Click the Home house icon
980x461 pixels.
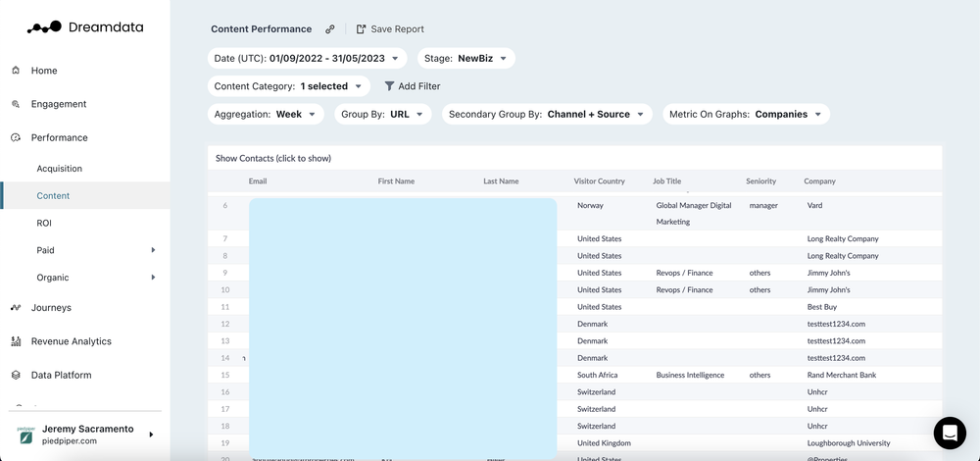17,71
